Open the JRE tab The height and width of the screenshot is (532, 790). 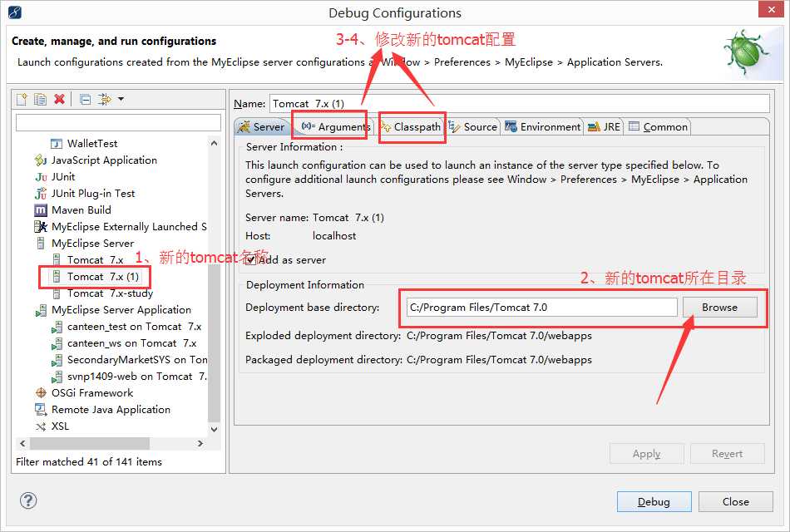pos(604,127)
